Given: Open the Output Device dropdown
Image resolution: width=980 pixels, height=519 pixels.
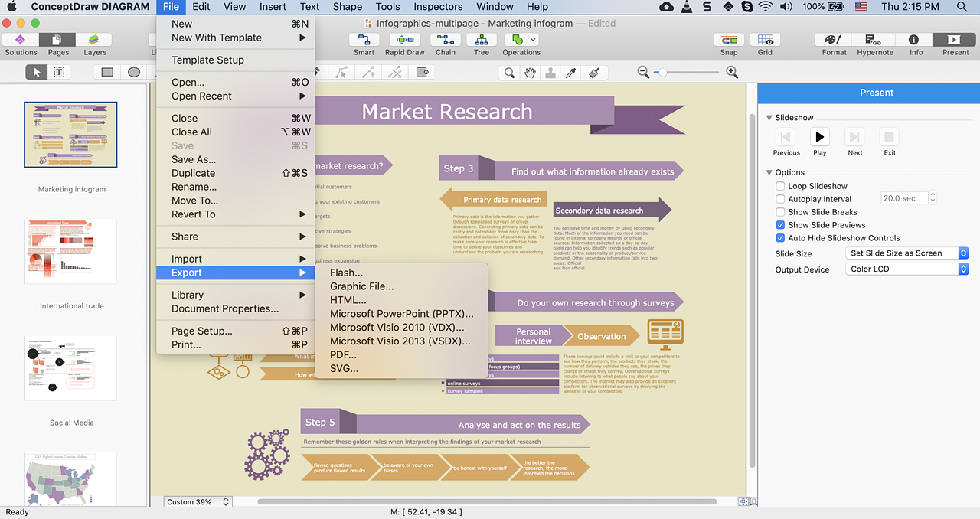Looking at the screenshot, I should (x=908, y=269).
